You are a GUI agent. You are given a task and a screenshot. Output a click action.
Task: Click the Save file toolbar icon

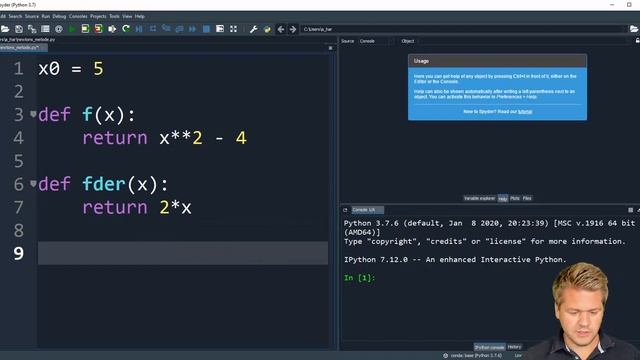pos(19,29)
